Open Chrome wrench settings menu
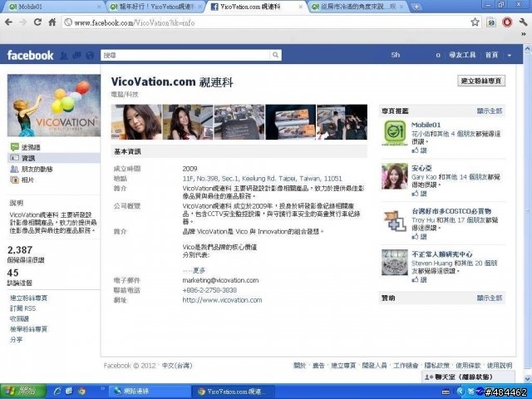The width and height of the screenshot is (532, 399). [523, 22]
